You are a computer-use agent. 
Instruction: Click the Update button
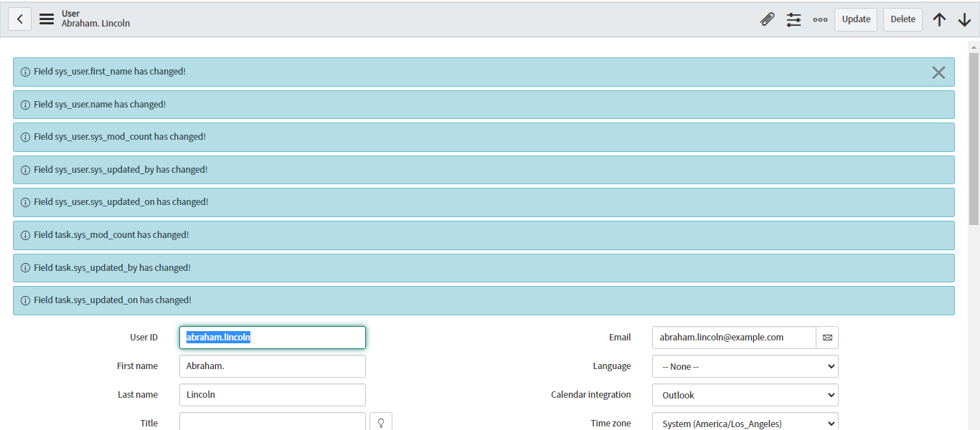coord(855,19)
